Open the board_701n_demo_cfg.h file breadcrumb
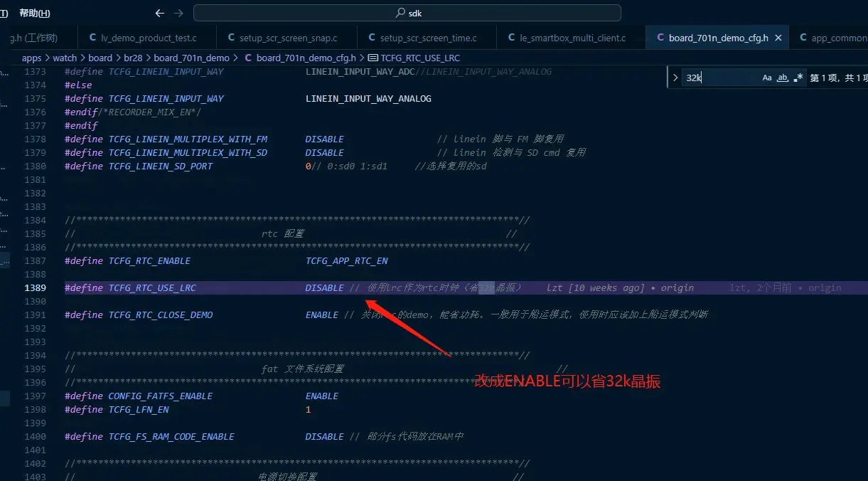The width and height of the screenshot is (868, 481). coord(306,58)
